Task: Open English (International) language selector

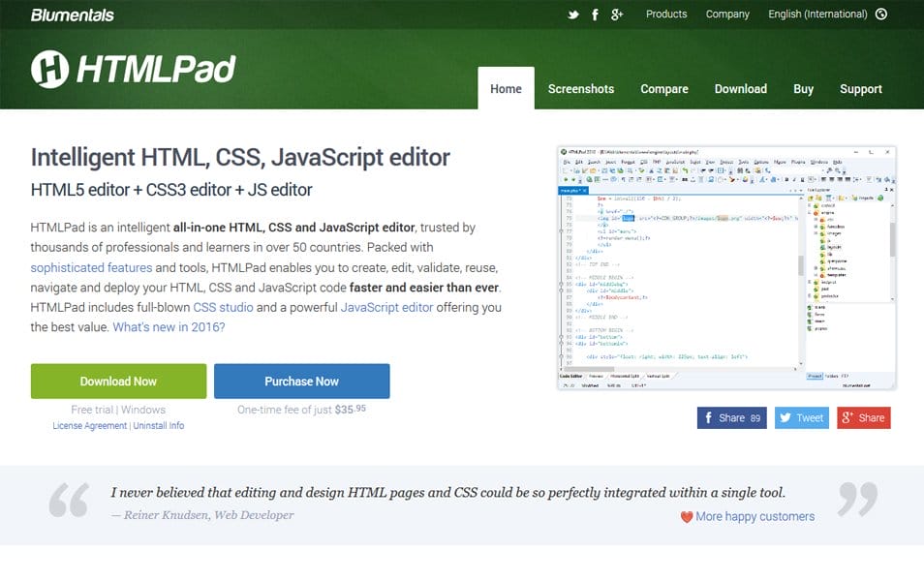Action: (x=817, y=15)
